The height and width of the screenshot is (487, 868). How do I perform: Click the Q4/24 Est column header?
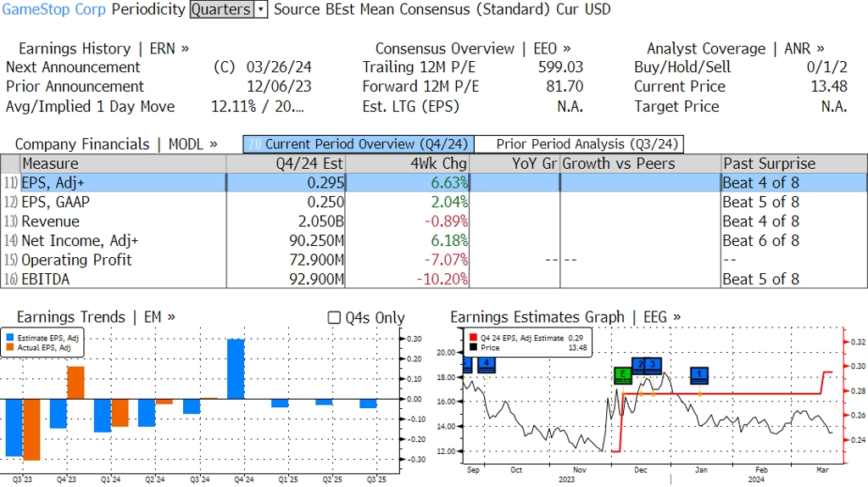(x=286, y=164)
